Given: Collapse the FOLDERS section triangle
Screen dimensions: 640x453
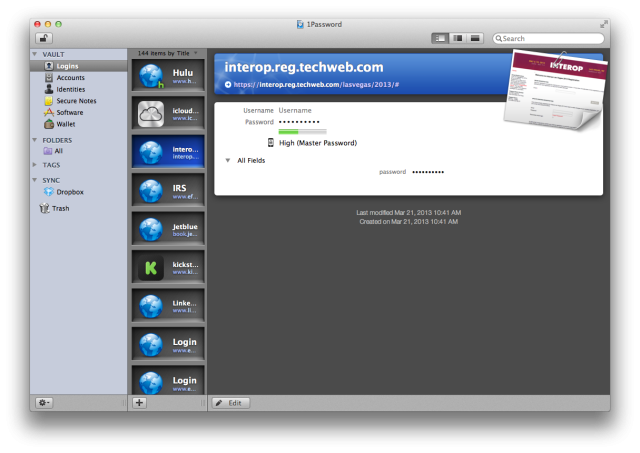Looking at the screenshot, I should click(x=35, y=140).
